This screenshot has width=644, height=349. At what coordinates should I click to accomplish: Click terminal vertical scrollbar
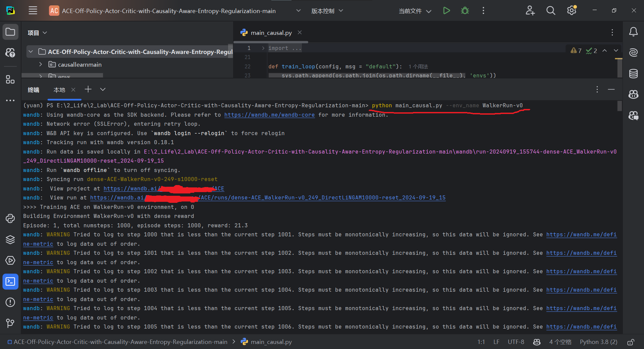click(x=620, y=106)
